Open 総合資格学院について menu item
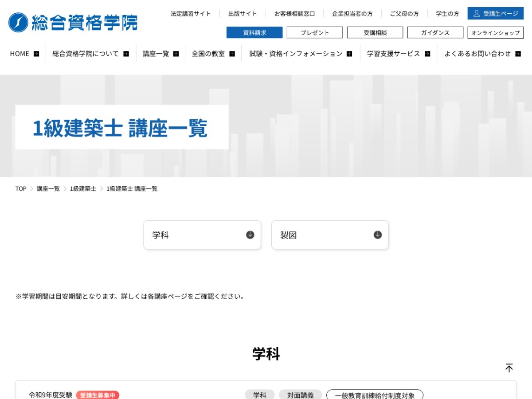532x399 pixels. point(90,54)
